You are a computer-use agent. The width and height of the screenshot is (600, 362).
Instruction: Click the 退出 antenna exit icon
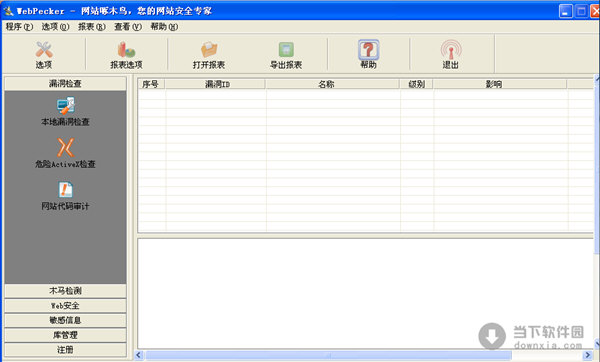[x=451, y=50]
